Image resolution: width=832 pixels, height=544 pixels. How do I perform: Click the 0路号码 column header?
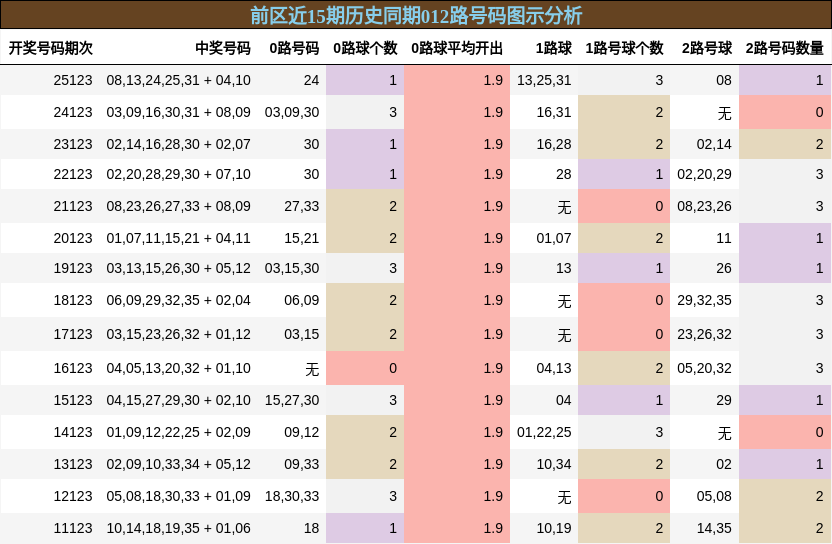(294, 48)
